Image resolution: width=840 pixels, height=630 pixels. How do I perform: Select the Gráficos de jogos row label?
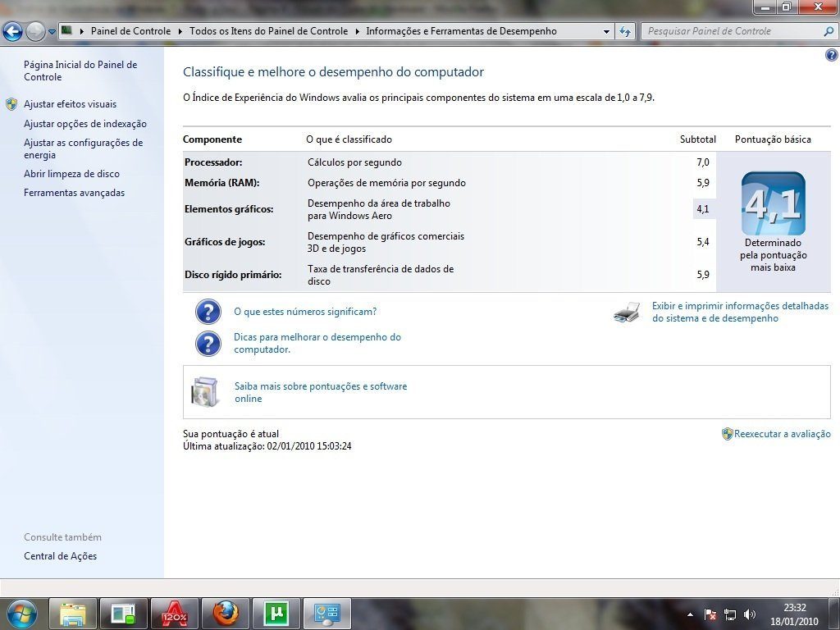[x=225, y=242]
